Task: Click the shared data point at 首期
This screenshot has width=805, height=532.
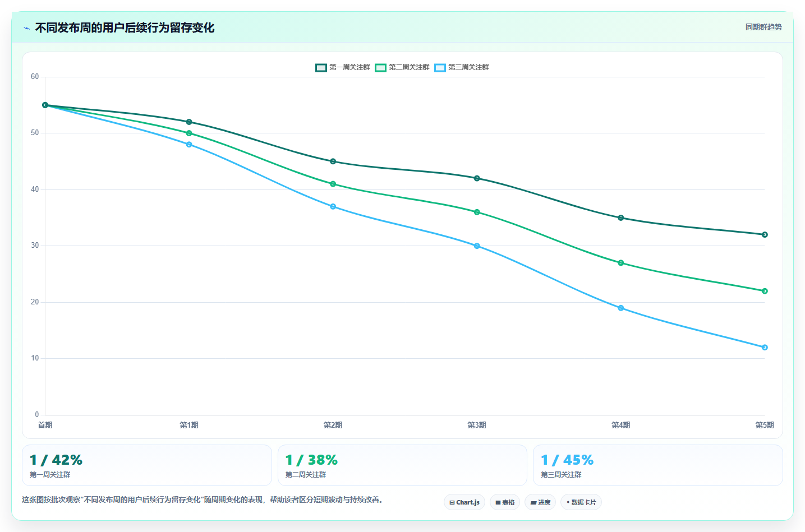Action: [45, 105]
